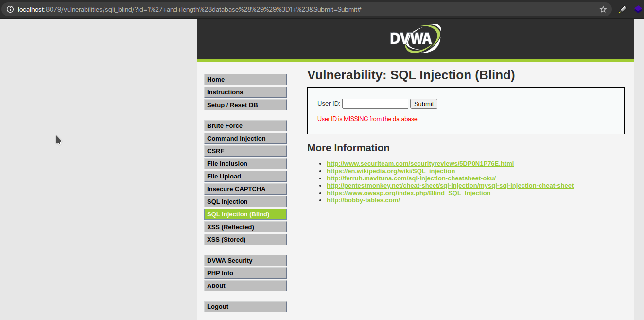Open the Command Injection page
Image resolution: width=644 pixels, height=320 pixels.
(x=245, y=139)
